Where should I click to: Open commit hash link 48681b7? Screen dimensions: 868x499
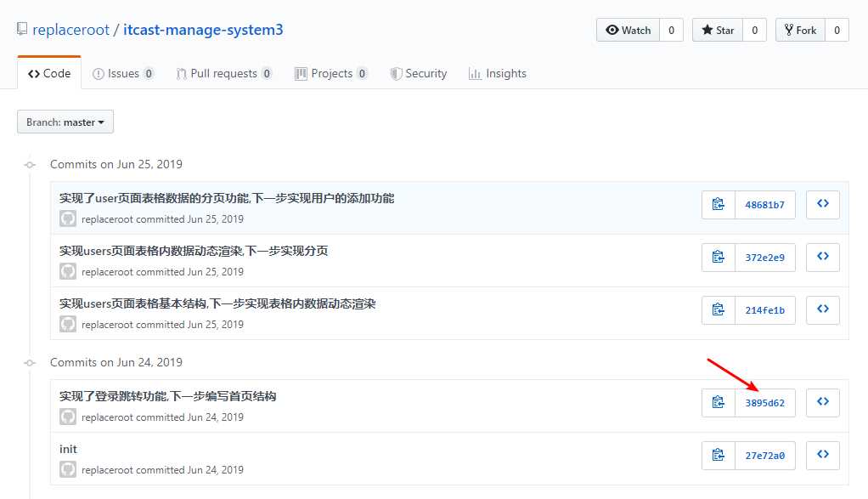(765, 205)
